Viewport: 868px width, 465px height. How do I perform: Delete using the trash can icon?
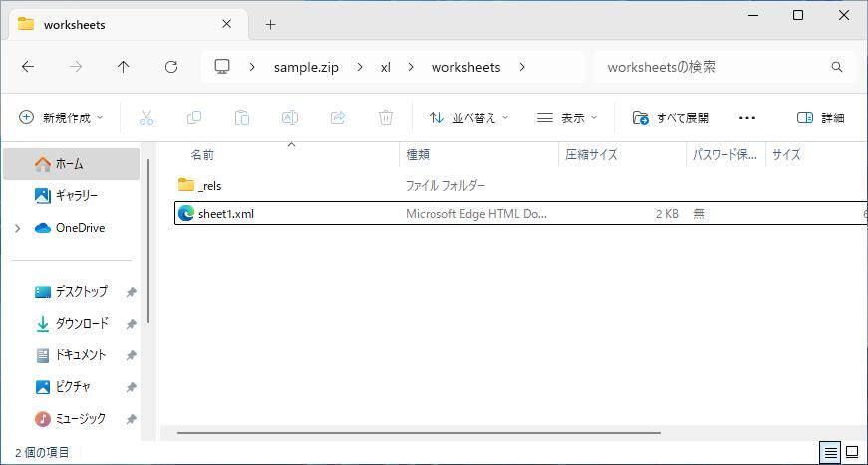[x=386, y=117]
